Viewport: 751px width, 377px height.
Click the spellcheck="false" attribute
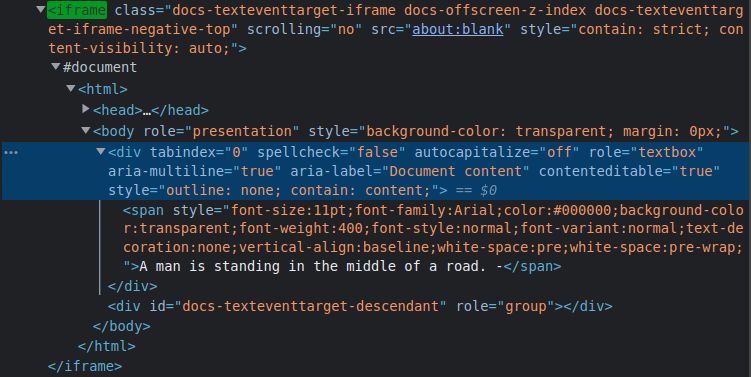click(331, 152)
